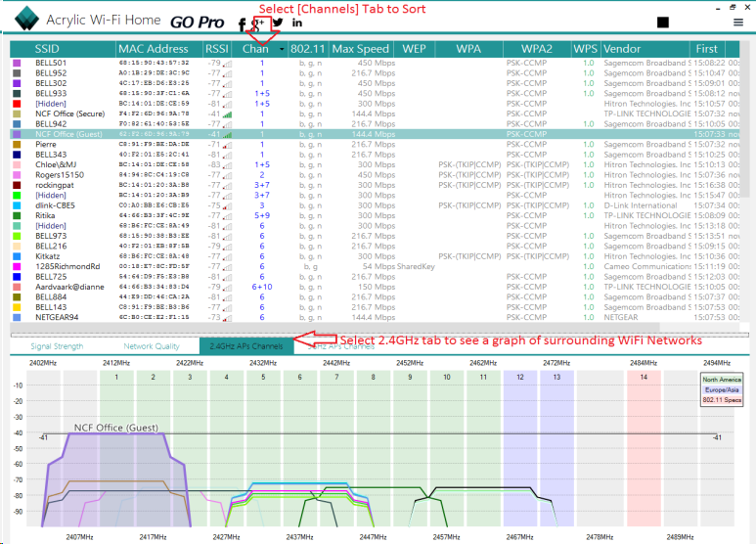The height and width of the screenshot is (544, 756).
Task: Select the Chloe\&MJ network row
Action: pos(375,165)
